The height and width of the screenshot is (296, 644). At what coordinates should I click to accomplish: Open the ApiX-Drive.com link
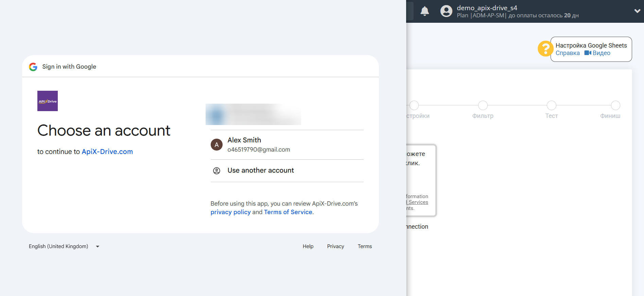coord(107,152)
